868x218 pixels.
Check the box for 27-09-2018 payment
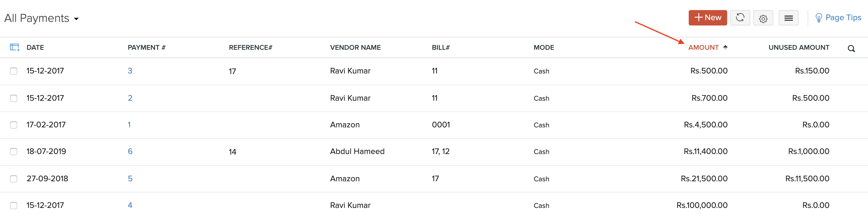pyautogui.click(x=14, y=179)
